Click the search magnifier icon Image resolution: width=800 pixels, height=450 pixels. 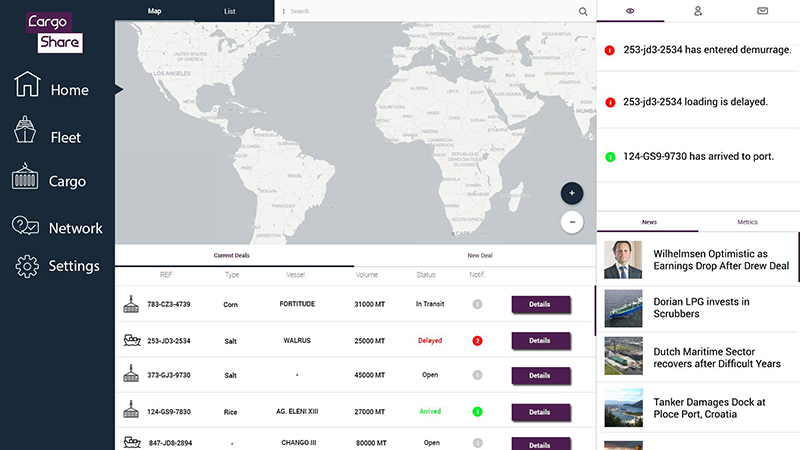point(583,11)
